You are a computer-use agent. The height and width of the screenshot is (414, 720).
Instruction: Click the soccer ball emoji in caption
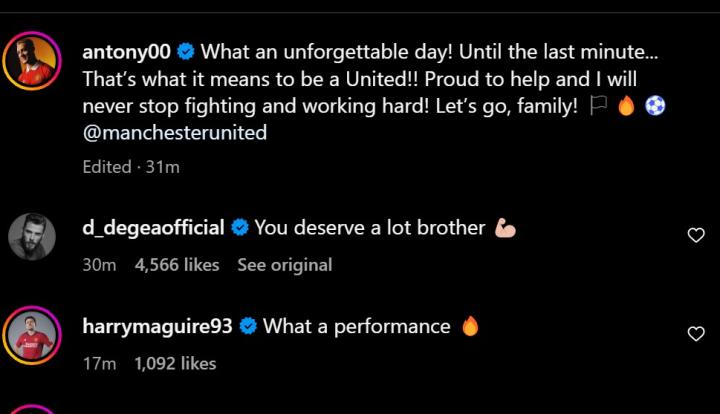[x=654, y=106]
